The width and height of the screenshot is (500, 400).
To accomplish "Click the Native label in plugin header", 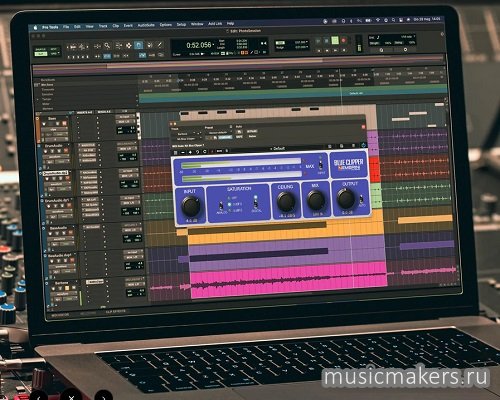I will click(x=252, y=136).
